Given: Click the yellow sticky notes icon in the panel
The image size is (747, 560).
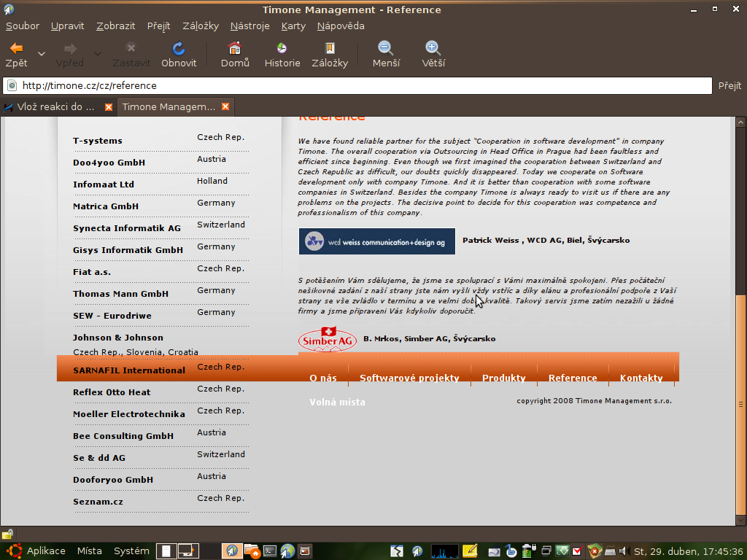Looking at the screenshot, I should pos(470,551).
